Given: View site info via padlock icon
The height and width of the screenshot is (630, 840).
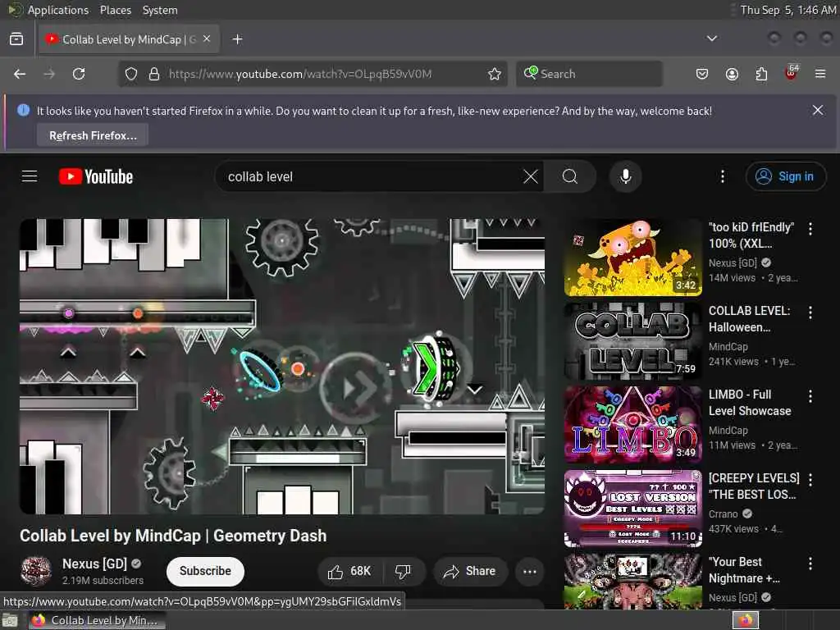Looking at the screenshot, I should click(154, 74).
